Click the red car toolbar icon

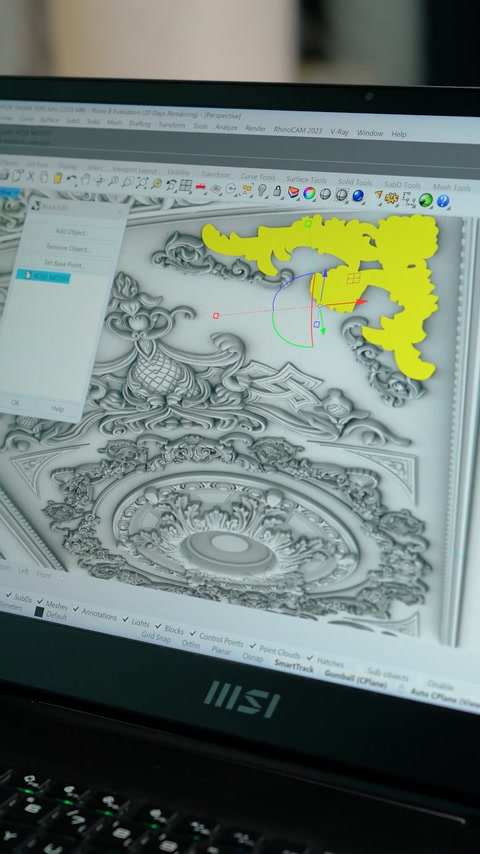(x=200, y=186)
